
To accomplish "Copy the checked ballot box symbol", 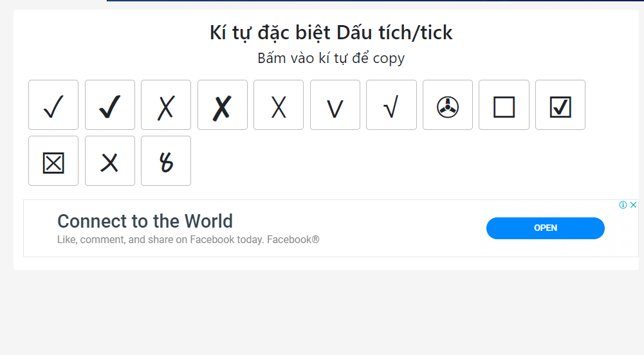I will pos(560,105).
